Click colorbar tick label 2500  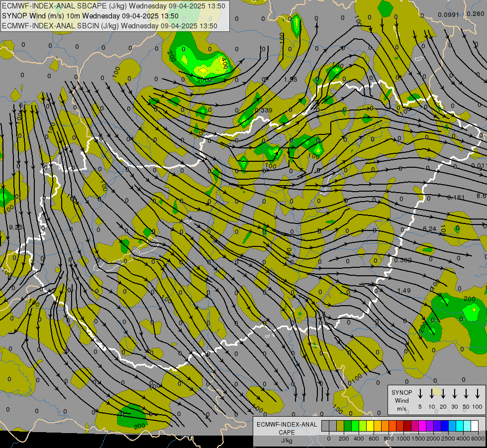[x=448, y=439]
